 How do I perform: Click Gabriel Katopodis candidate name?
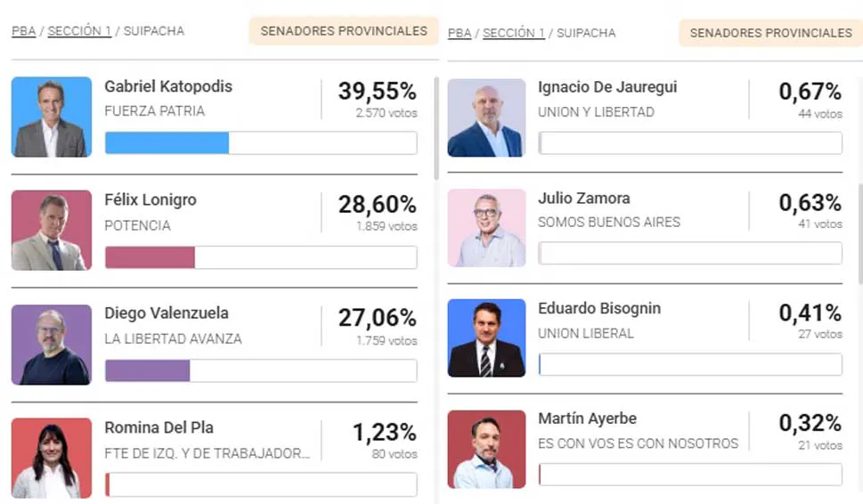[168, 86]
